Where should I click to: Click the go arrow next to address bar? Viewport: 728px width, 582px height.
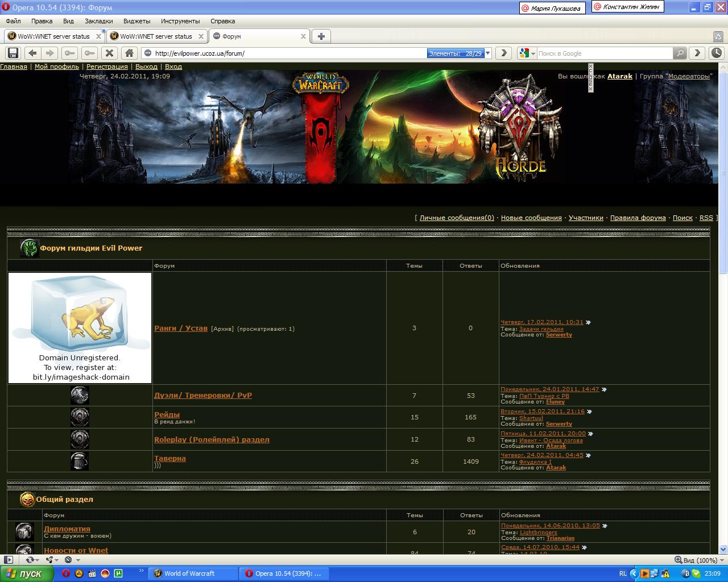[x=503, y=53]
